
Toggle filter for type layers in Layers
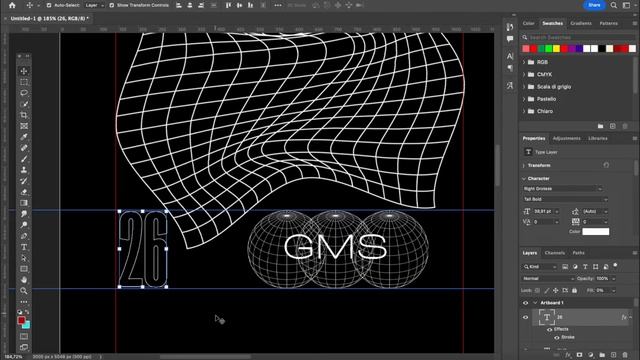point(585,267)
